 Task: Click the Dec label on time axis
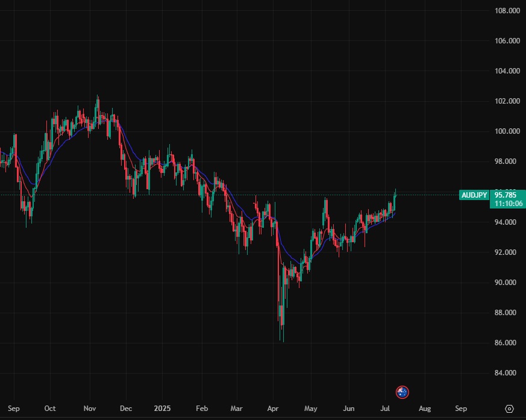point(126,409)
